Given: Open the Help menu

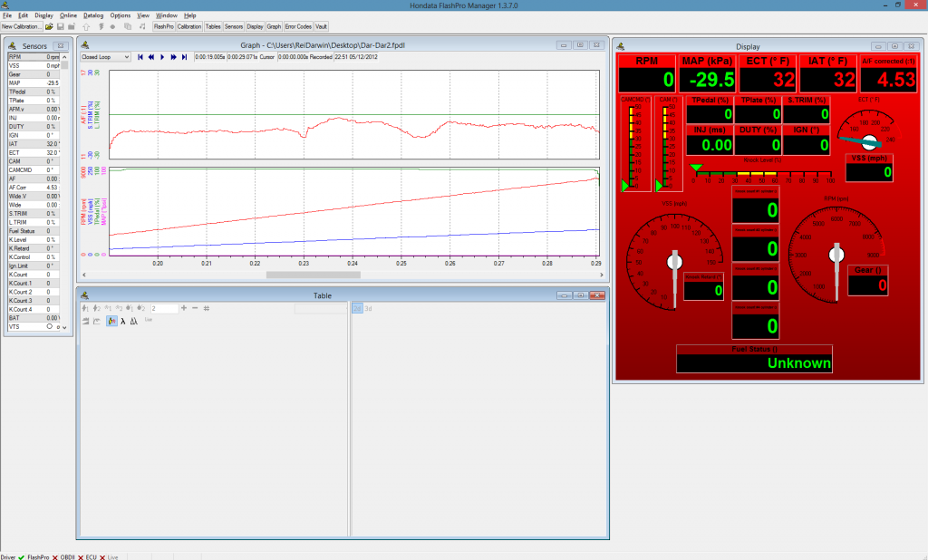Looking at the screenshot, I should coord(190,15).
